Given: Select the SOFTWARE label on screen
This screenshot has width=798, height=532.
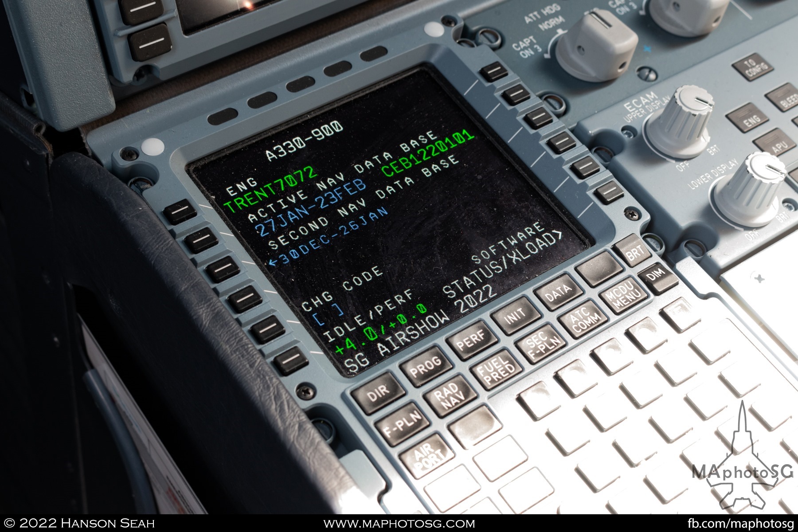Looking at the screenshot, I should [509, 242].
